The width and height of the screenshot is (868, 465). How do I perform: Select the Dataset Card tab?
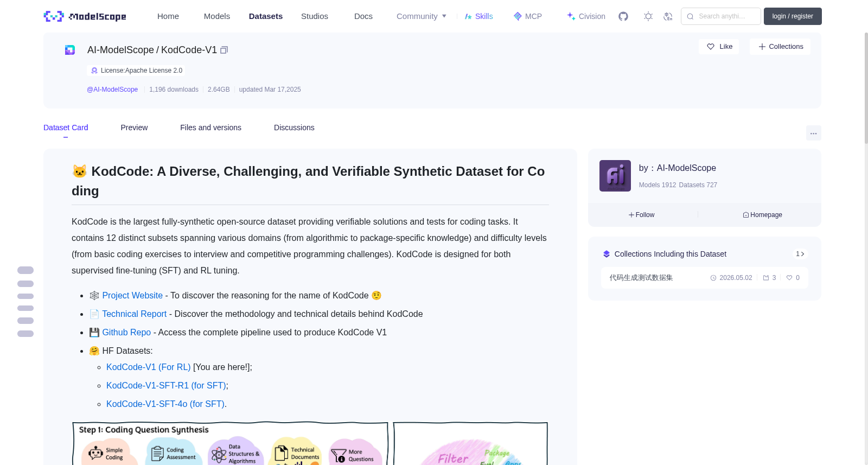click(x=66, y=128)
